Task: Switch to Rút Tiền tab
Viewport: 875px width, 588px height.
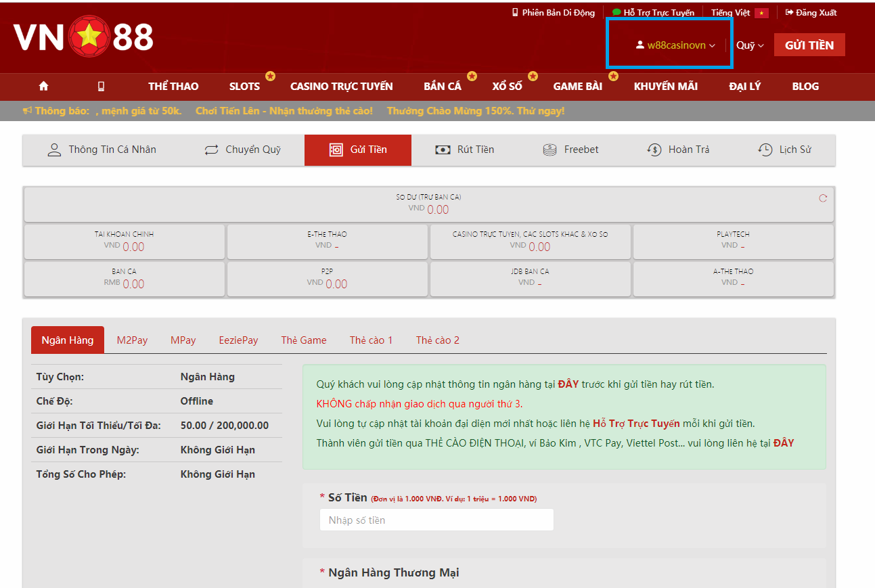Action: (x=464, y=150)
